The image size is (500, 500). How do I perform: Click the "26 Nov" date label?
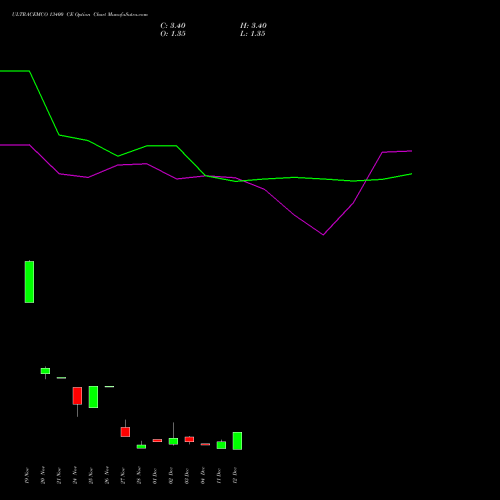[107, 475]
